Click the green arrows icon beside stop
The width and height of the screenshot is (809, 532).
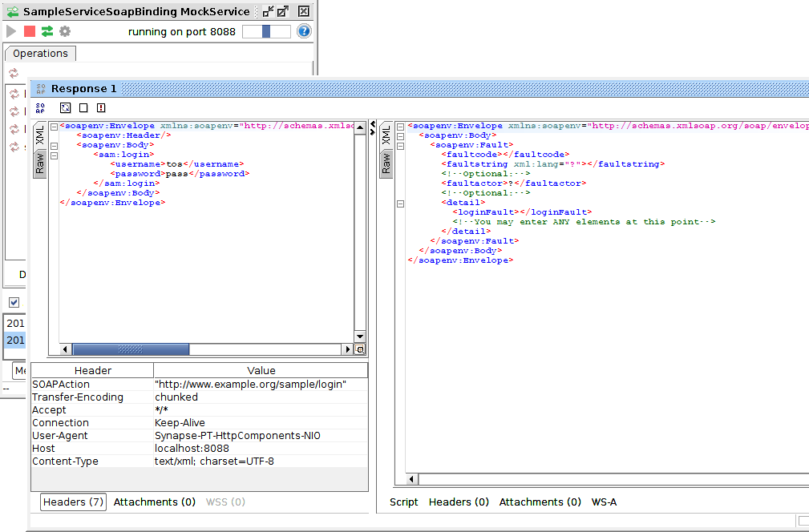tap(47, 31)
